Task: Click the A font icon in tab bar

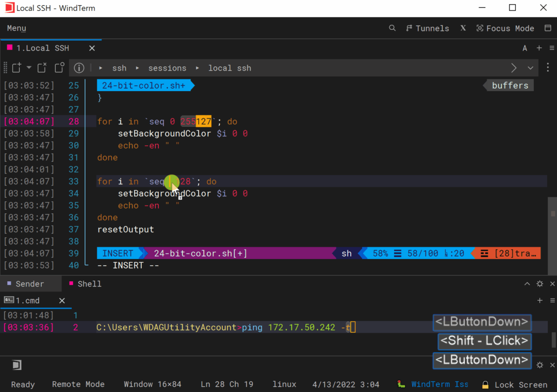Action: (x=525, y=48)
